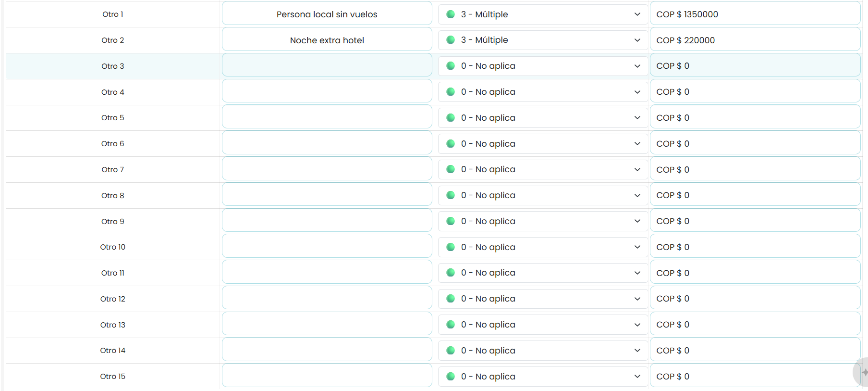The image size is (868, 391).
Task: Click green status dot in Otro 15 row
Action: coord(451,377)
